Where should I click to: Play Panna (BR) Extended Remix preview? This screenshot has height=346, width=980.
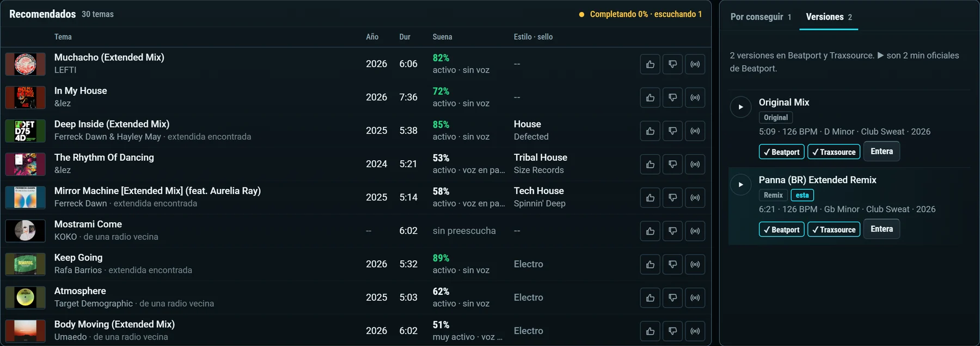tap(740, 185)
